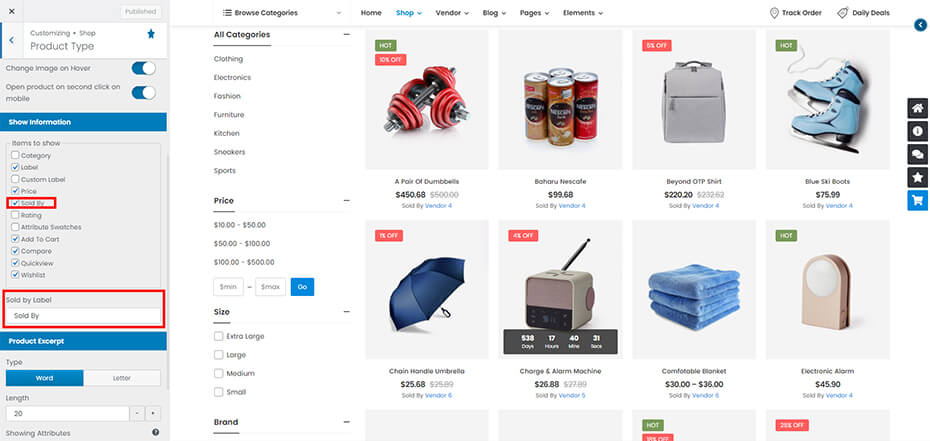This screenshot has height=441, width=930.
Task: Uncheck the Sold By checkbox
Action: coord(15,203)
